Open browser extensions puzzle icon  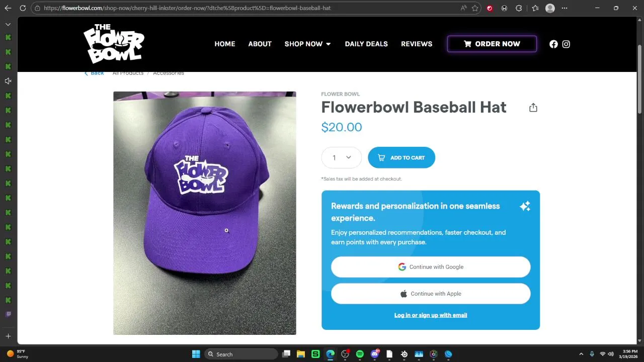pos(519,8)
